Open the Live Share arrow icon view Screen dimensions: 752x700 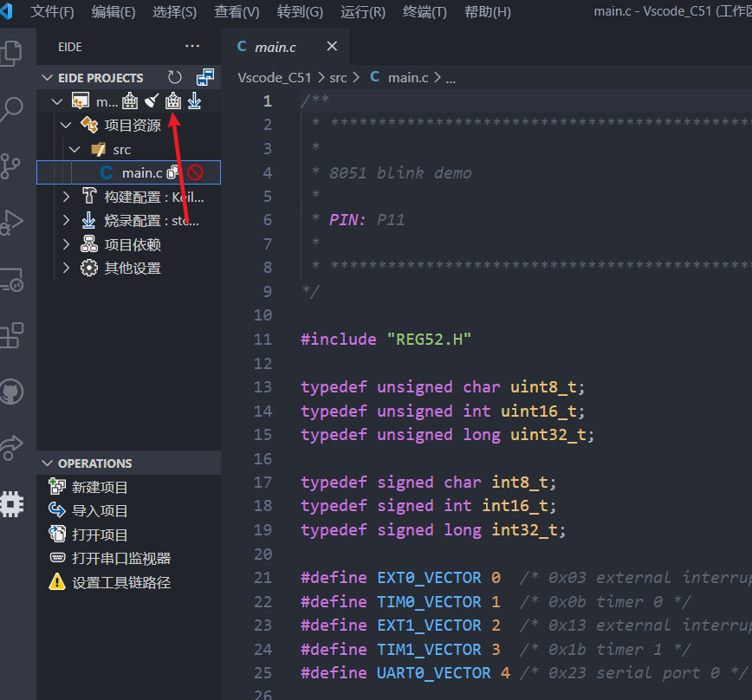click(11, 448)
